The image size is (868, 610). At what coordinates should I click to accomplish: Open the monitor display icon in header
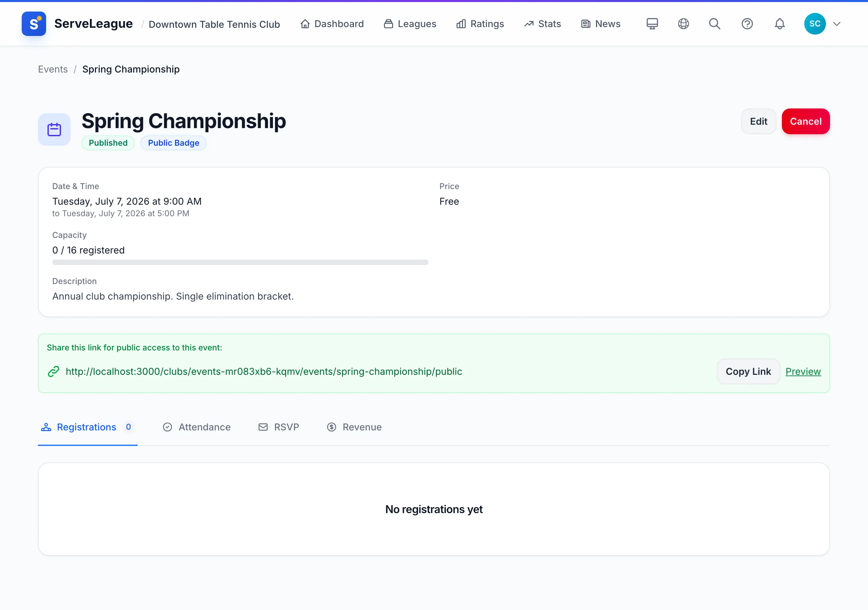click(652, 24)
